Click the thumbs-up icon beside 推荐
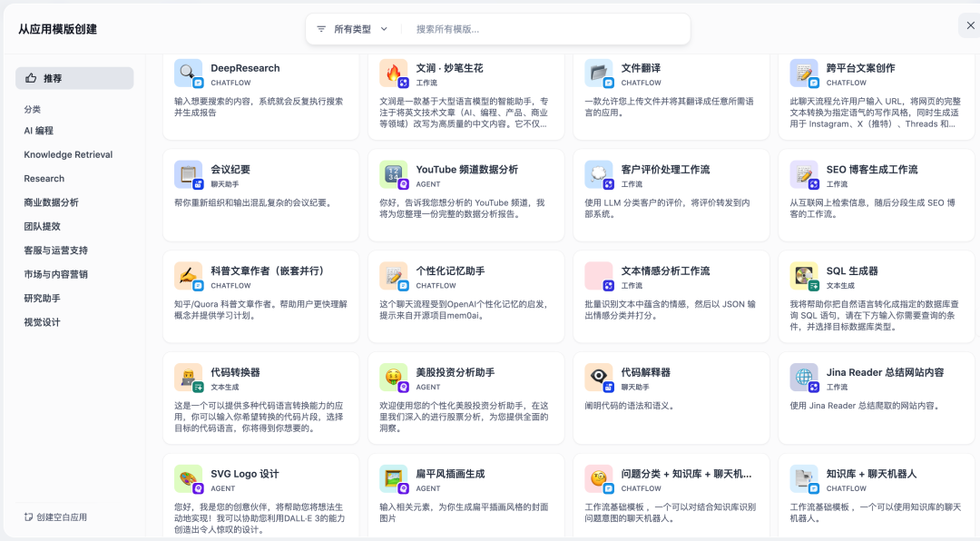Image resolution: width=980 pixels, height=541 pixels. tap(31, 78)
